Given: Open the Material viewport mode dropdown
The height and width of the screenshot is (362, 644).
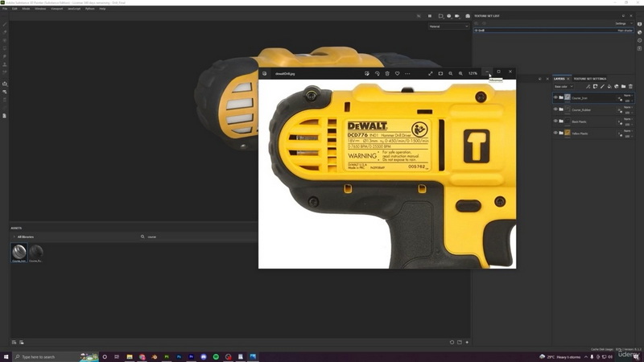Looking at the screenshot, I should (448, 27).
